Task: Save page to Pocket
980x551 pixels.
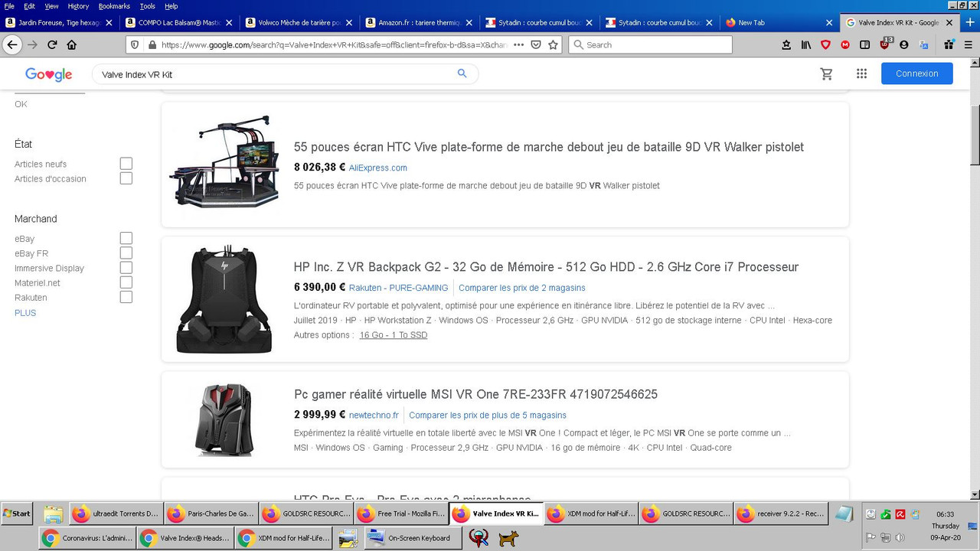Action: (x=536, y=45)
